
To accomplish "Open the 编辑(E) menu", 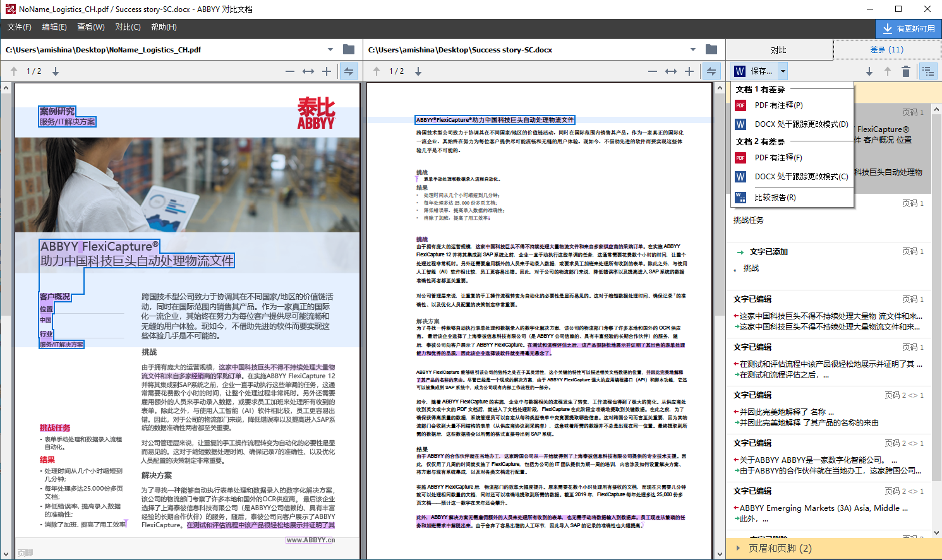I will (x=54, y=27).
